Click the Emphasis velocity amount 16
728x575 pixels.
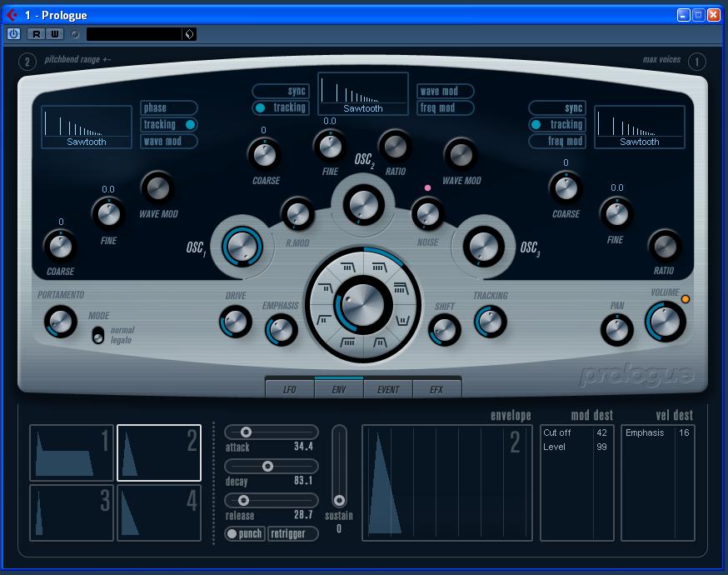pyautogui.click(x=684, y=432)
